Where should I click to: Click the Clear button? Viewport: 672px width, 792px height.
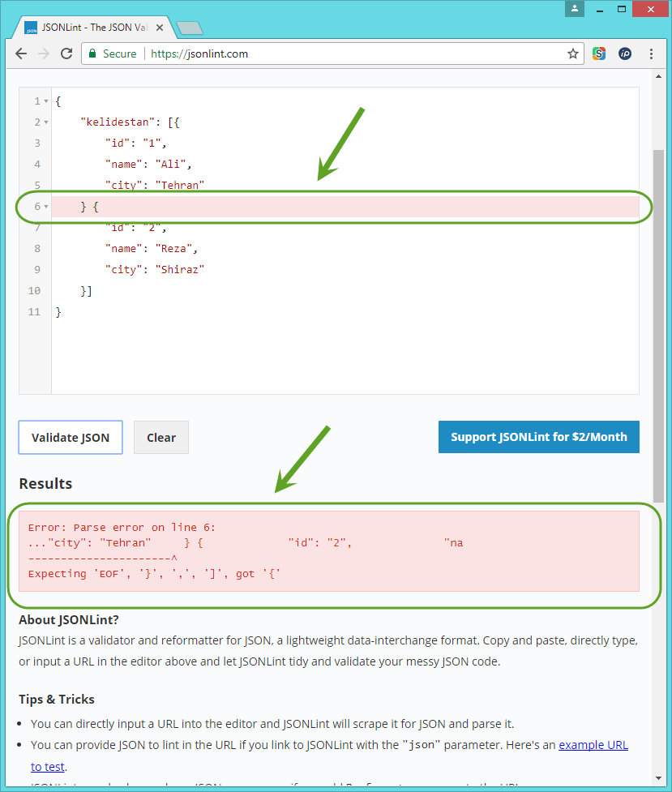tap(161, 438)
